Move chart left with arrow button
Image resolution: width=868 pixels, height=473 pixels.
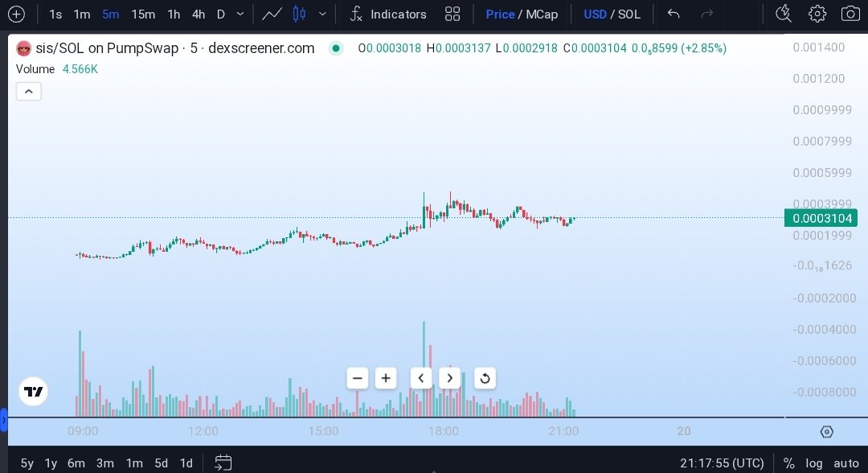[420, 378]
